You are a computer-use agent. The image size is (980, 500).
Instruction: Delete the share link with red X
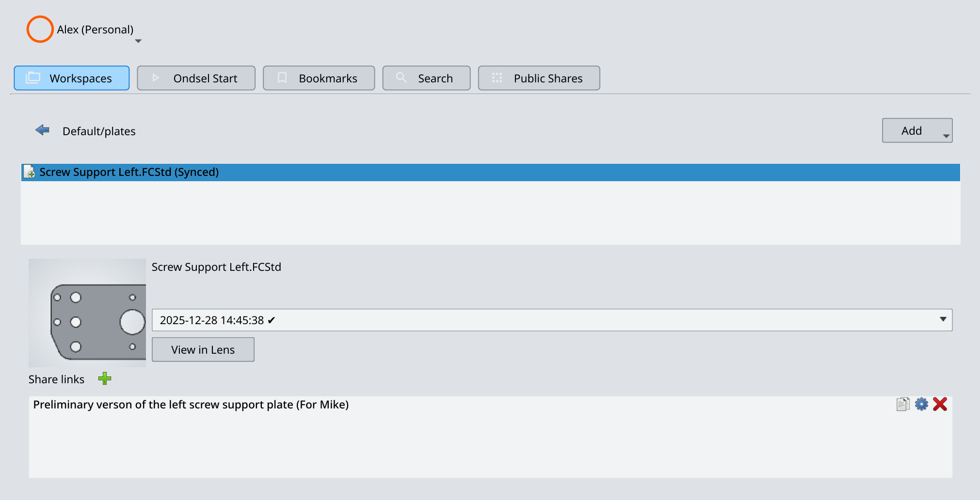coord(940,404)
